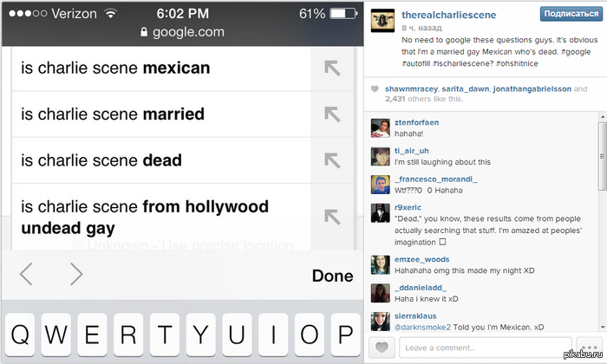Click the #ischarliescene? hashtag
The image size is (607, 364).
[463, 63]
